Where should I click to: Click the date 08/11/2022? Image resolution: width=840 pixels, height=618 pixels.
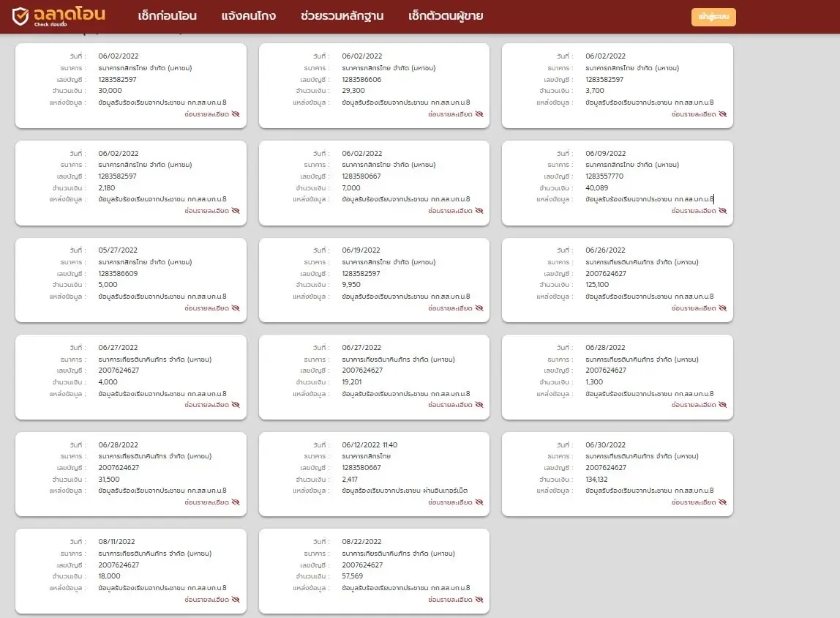point(117,542)
